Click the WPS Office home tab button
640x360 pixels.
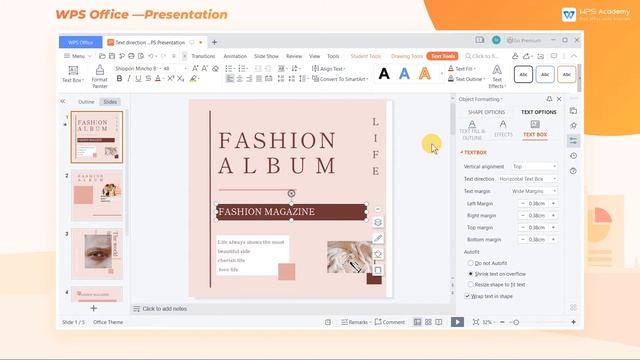80,42
